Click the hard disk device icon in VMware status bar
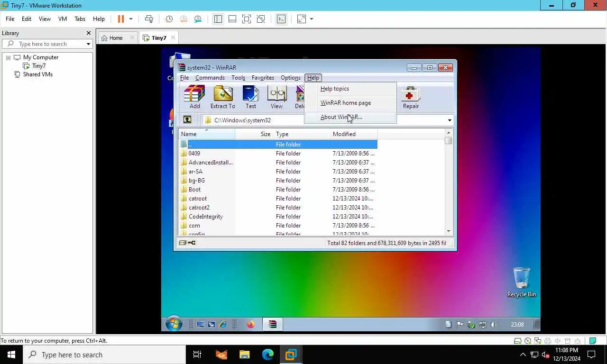 (518, 341)
